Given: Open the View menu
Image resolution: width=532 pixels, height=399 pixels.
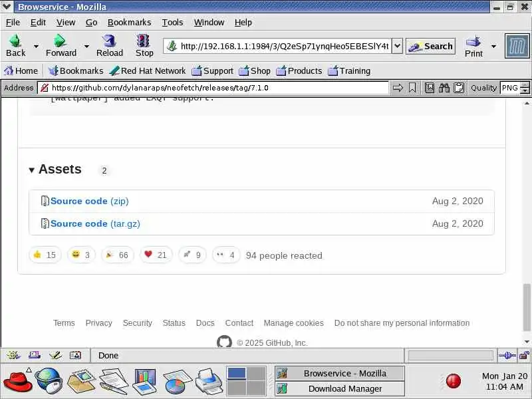Looking at the screenshot, I should coord(66,23).
